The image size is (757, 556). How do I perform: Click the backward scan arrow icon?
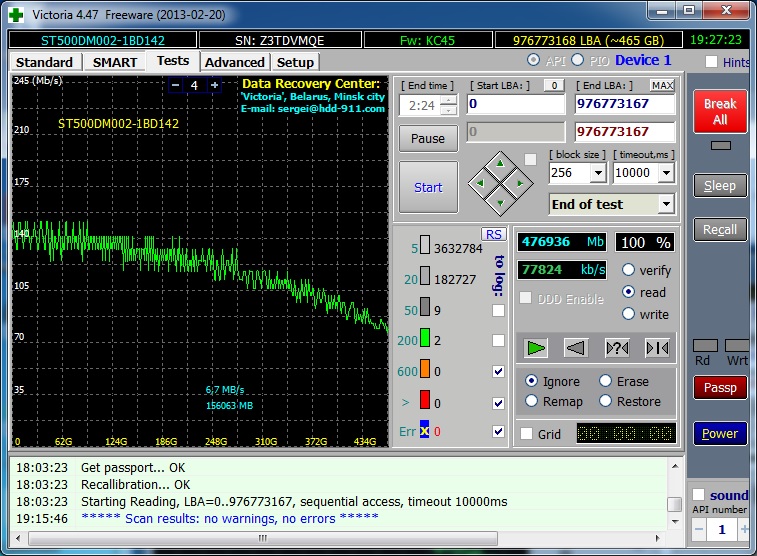click(576, 348)
